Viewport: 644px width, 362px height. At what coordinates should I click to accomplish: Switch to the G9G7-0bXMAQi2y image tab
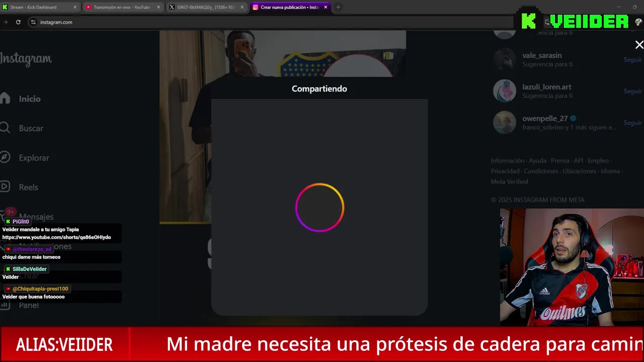tap(206, 7)
